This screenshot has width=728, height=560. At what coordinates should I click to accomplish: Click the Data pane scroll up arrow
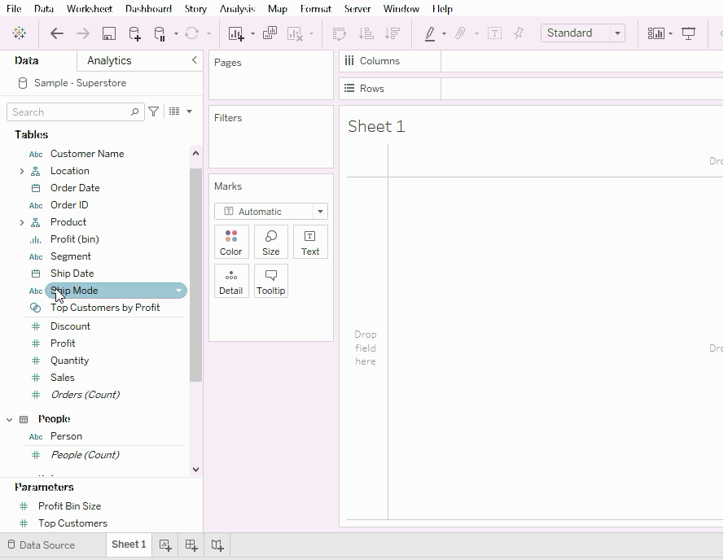pyautogui.click(x=195, y=153)
